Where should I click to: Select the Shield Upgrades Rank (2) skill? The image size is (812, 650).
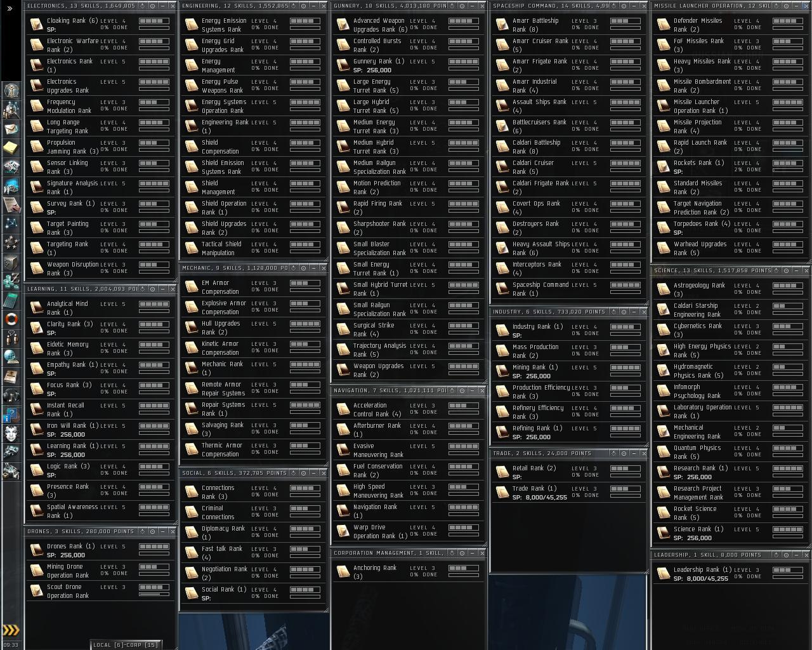[253, 228]
